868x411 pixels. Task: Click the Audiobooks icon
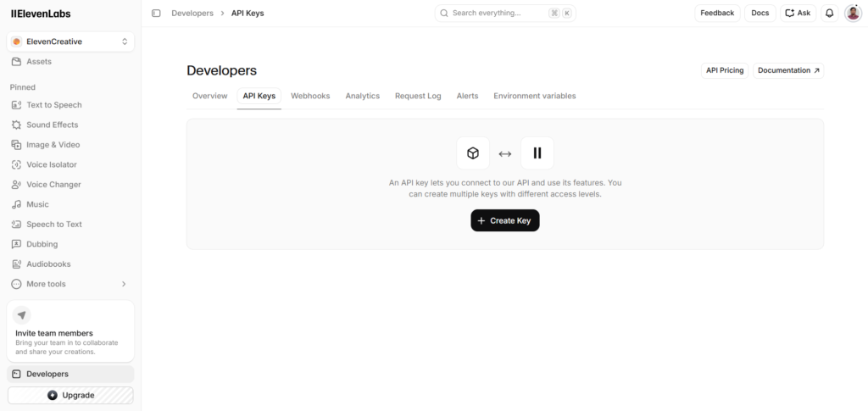[17, 264]
